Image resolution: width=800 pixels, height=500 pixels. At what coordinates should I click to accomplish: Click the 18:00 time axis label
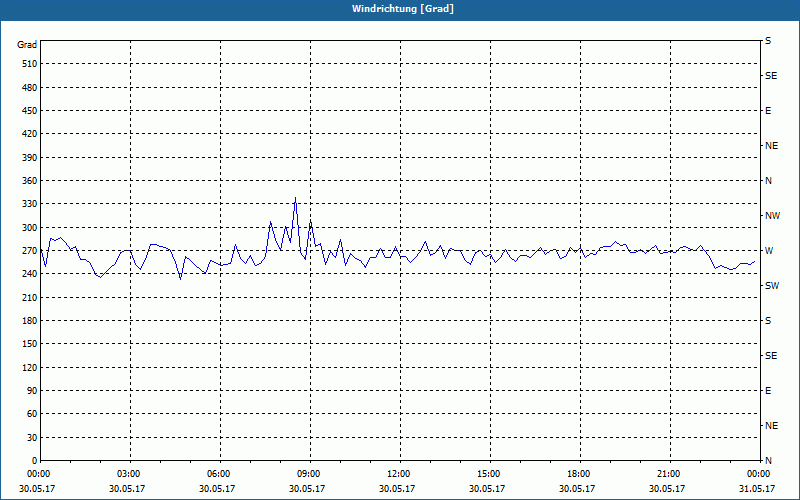(579, 474)
